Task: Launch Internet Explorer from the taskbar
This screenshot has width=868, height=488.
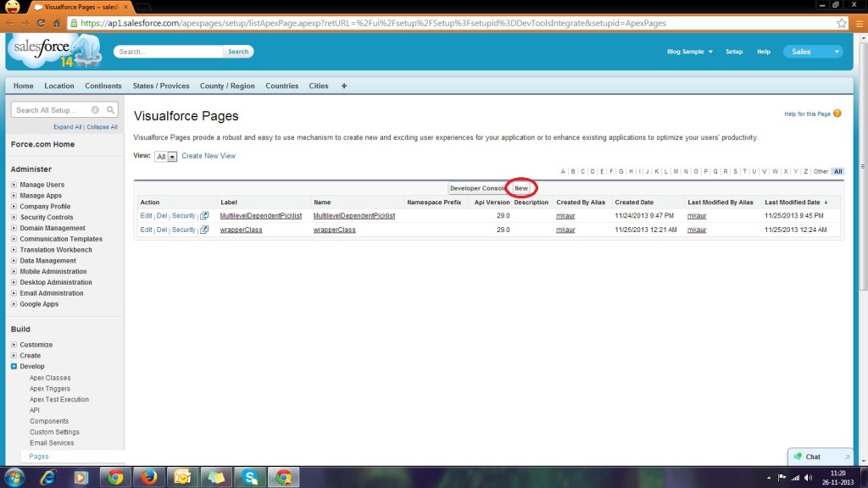Action: pyautogui.click(x=47, y=477)
